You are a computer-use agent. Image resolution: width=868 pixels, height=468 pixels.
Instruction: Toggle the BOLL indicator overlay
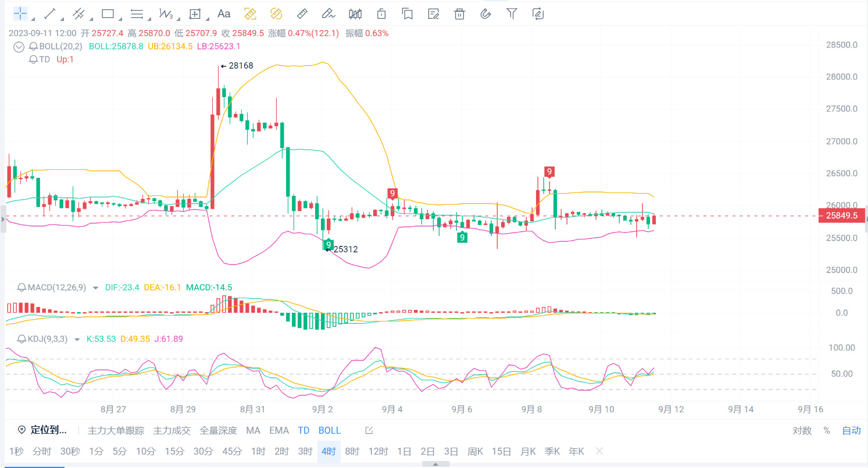(329, 430)
